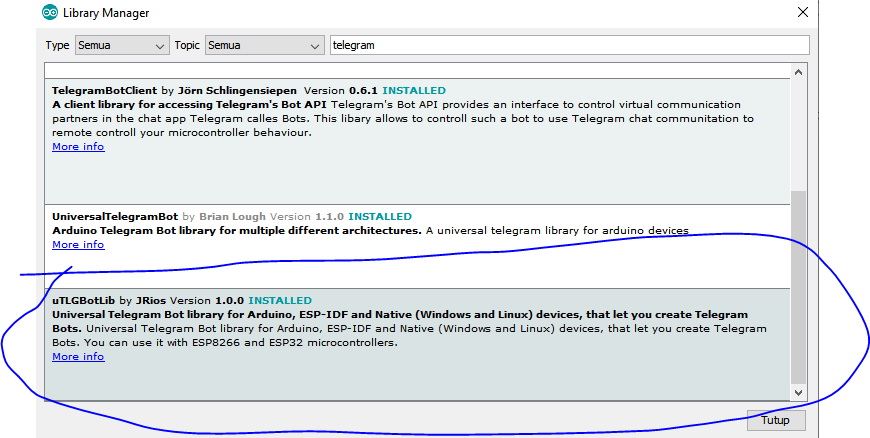Click the Library Manager title text
Image resolution: width=870 pixels, height=438 pixels.
tap(104, 13)
